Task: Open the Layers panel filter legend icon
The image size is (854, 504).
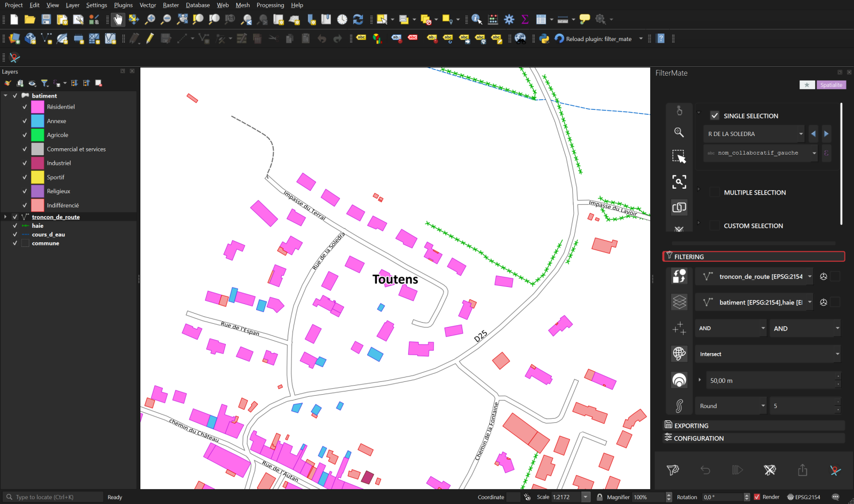Action: tap(45, 83)
